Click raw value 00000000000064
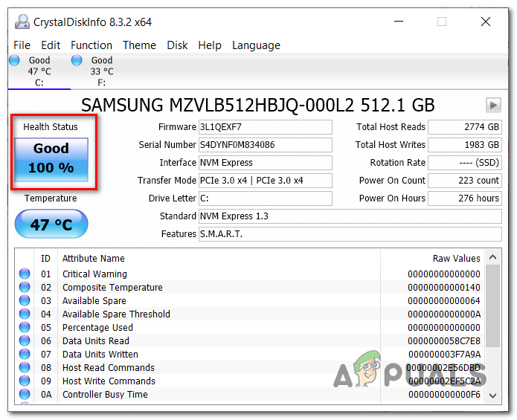 (x=444, y=301)
